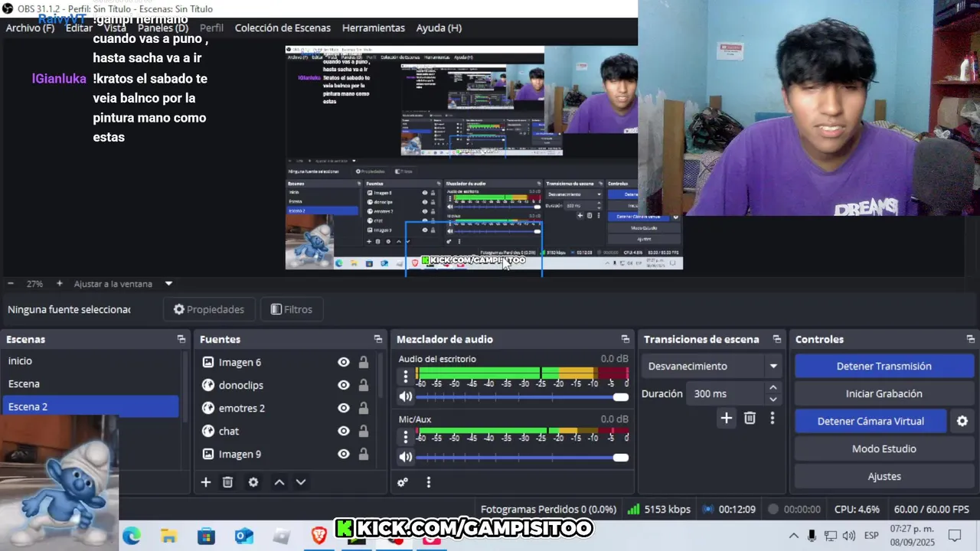Decrease the Duración value with the down arrow
This screenshot has width=980, height=551.
pyautogui.click(x=773, y=399)
